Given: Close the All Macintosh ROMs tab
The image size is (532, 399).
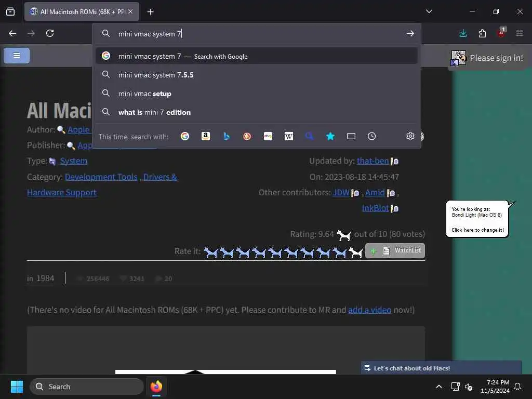Looking at the screenshot, I should (x=130, y=11).
